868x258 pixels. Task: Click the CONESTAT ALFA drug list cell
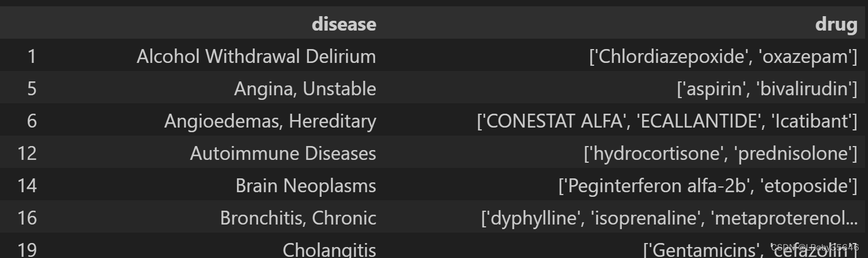click(666, 122)
